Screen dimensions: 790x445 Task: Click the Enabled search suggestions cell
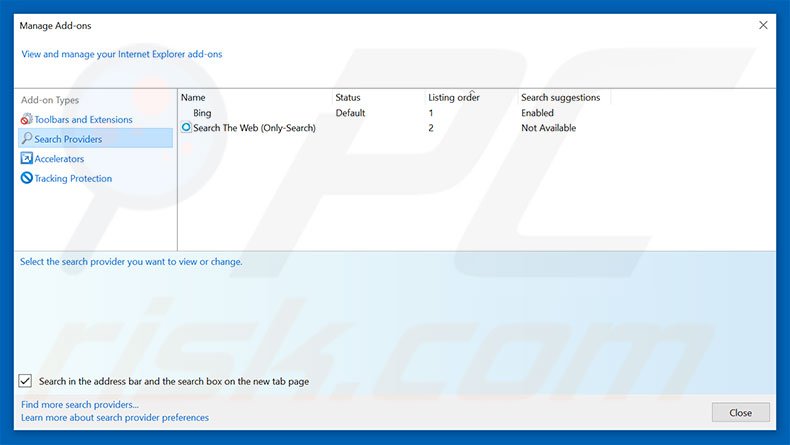click(x=537, y=113)
